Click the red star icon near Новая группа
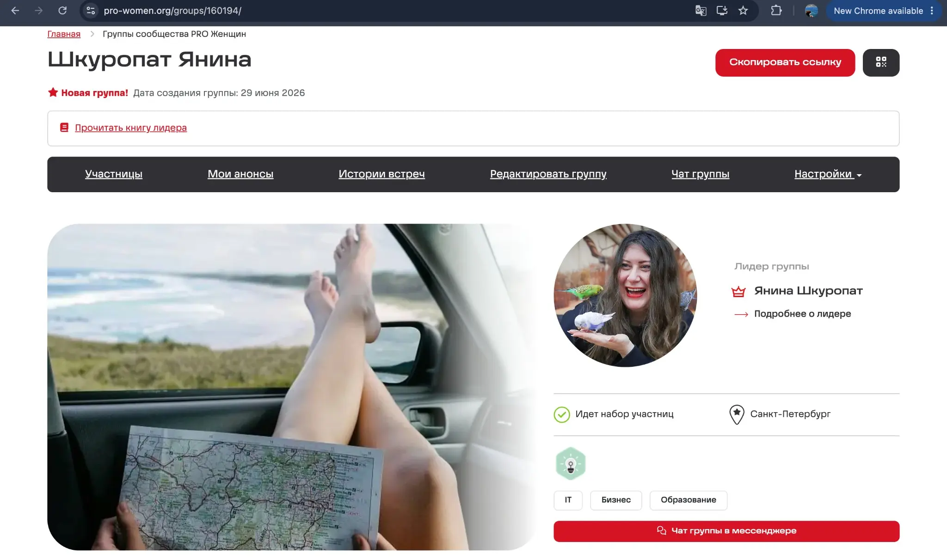 (53, 92)
